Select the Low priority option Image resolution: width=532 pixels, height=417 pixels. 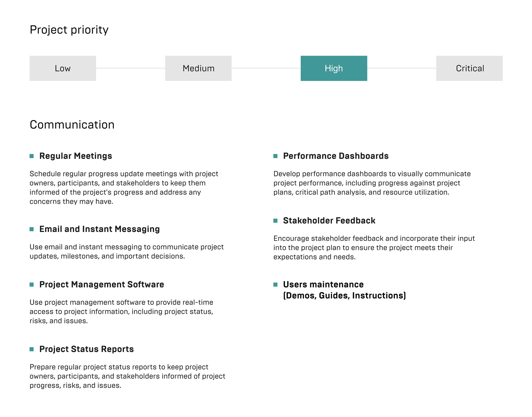(x=63, y=68)
